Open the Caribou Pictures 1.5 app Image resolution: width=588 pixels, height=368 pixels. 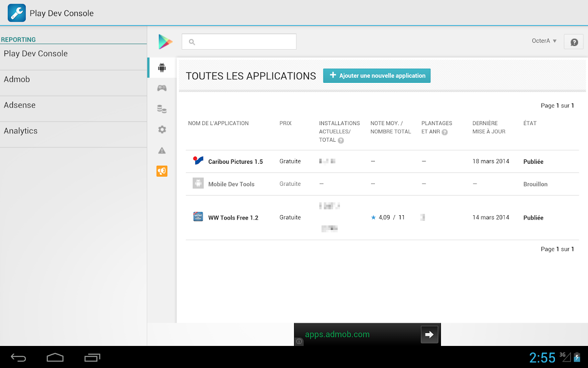(x=235, y=161)
